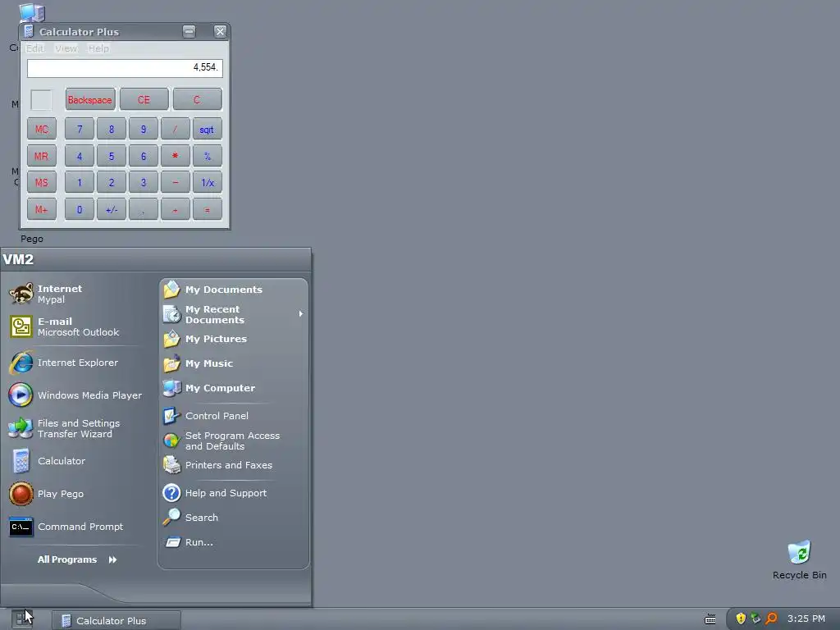840x630 pixels.
Task: Open My Computer
Action: pos(209,388)
